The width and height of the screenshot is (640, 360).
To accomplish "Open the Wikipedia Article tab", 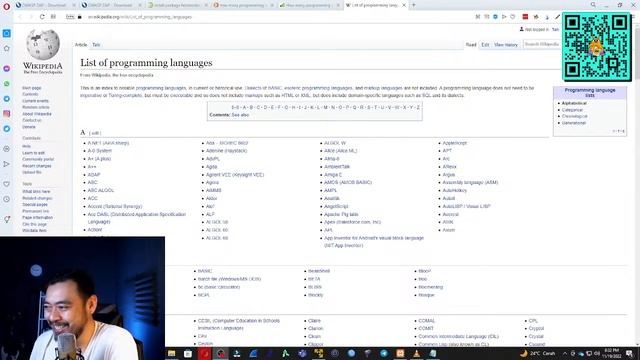I will coord(81,44).
